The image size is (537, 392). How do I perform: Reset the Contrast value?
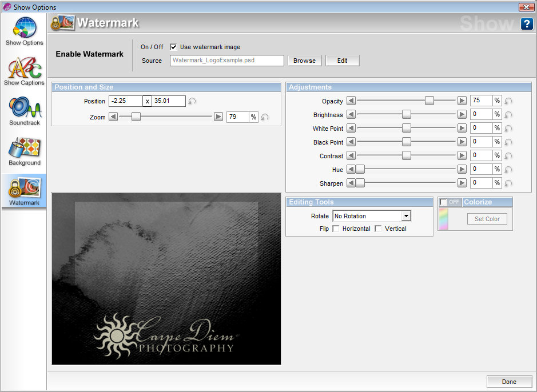(x=508, y=155)
